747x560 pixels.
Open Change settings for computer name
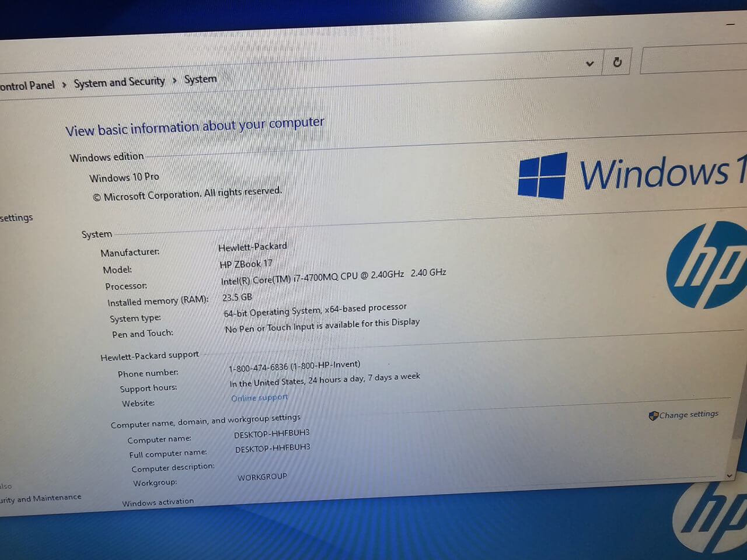point(689,414)
